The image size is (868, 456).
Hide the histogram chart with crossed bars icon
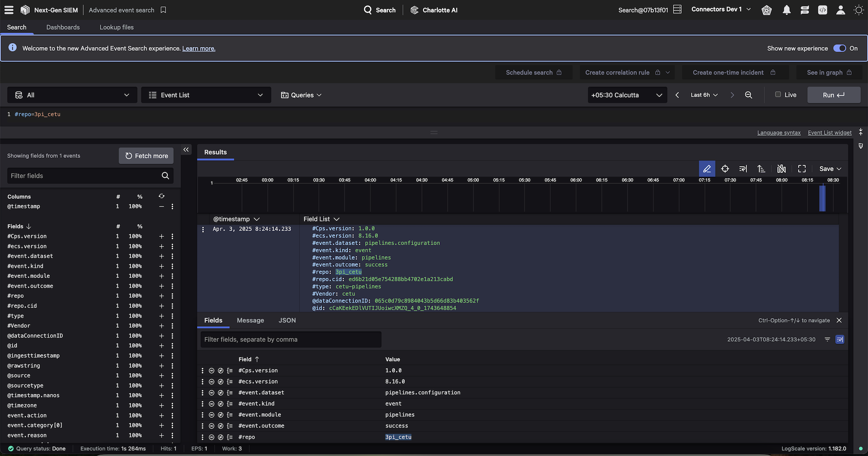click(x=781, y=169)
